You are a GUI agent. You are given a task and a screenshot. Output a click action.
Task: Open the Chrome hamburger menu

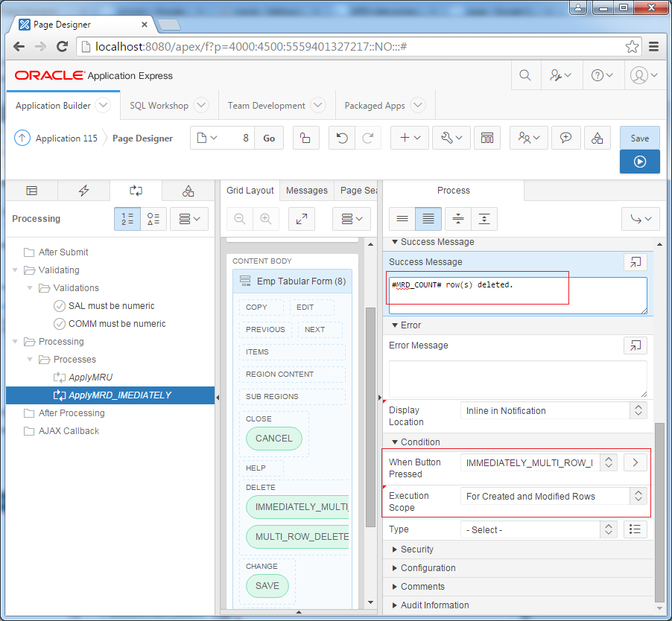click(653, 47)
